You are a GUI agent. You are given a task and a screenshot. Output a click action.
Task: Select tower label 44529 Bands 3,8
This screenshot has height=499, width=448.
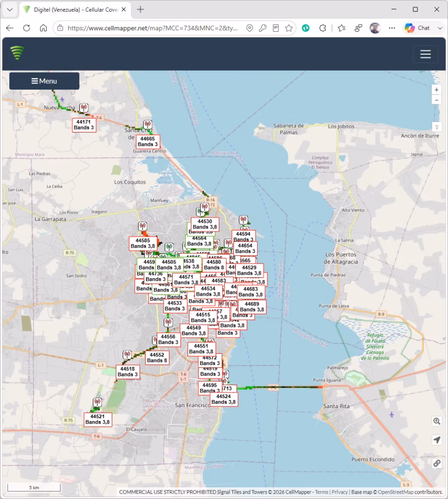coord(249,270)
